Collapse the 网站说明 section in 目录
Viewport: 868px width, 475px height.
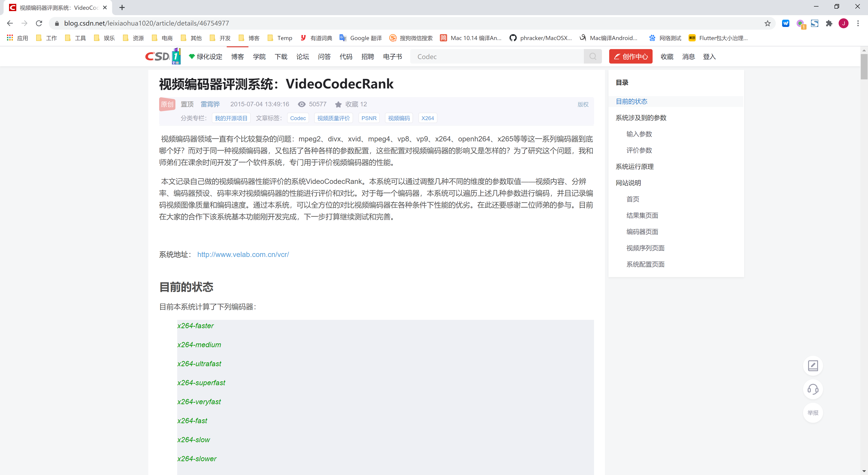pos(628,182)
